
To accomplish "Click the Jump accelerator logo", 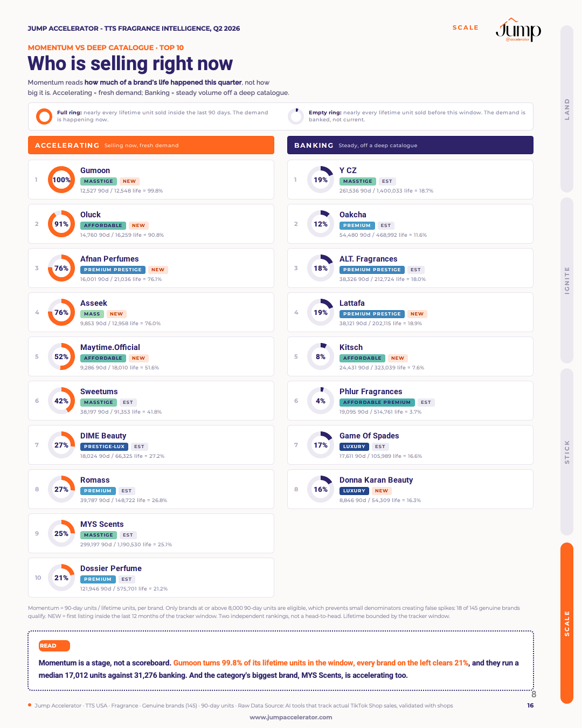I will point(518,30).
